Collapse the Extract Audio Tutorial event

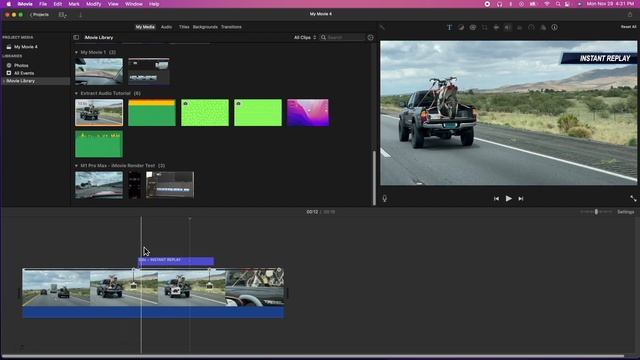(76, 93)
